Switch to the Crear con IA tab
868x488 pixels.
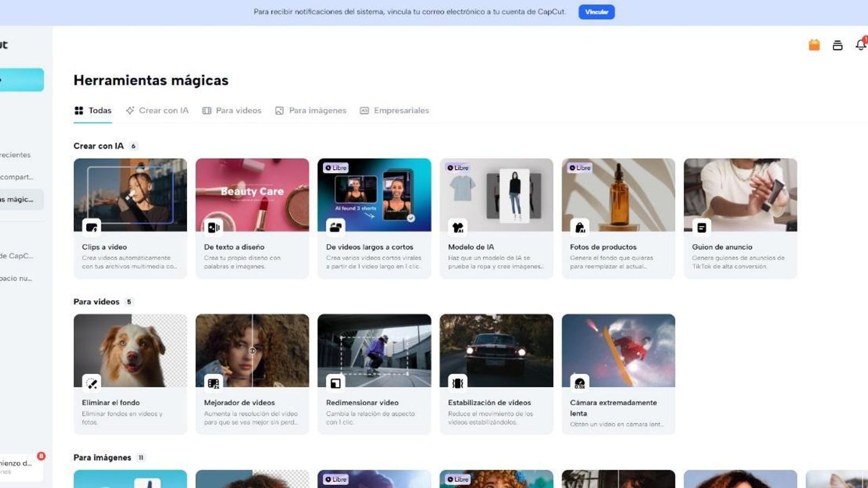pos(157,110)
